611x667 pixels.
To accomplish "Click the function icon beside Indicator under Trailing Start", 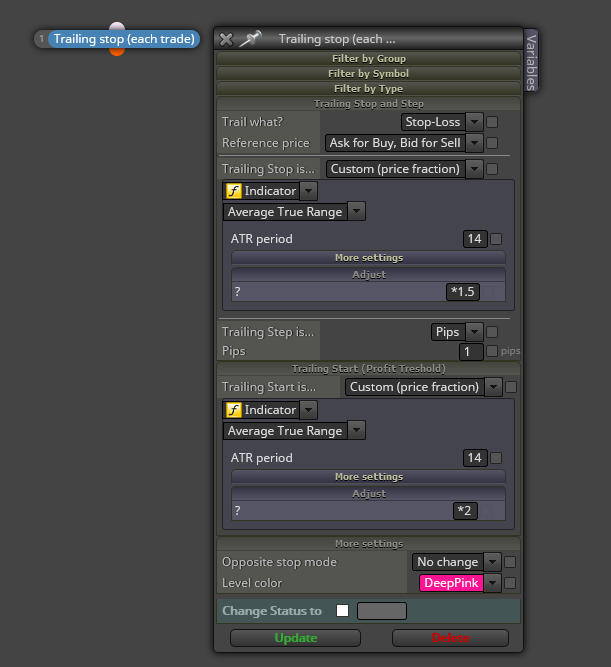I will (234, 410).
